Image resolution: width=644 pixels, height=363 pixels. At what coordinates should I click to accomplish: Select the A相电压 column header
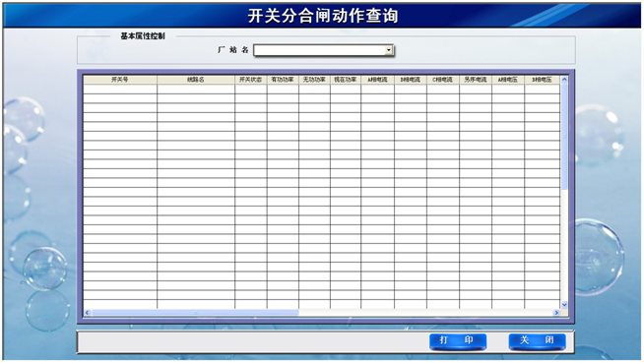pyautogui.click(x=508, y=80)
